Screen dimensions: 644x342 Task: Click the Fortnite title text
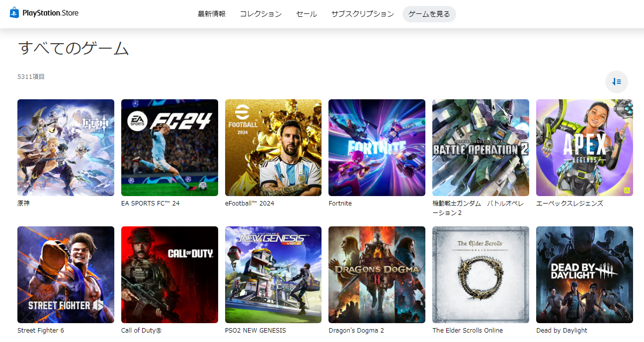point(340,204)
